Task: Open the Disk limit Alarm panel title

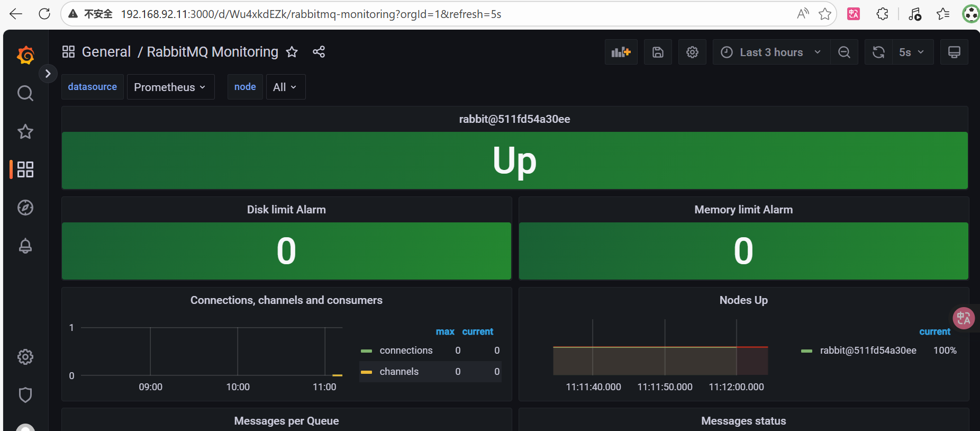Action: (x=286, y=210)
